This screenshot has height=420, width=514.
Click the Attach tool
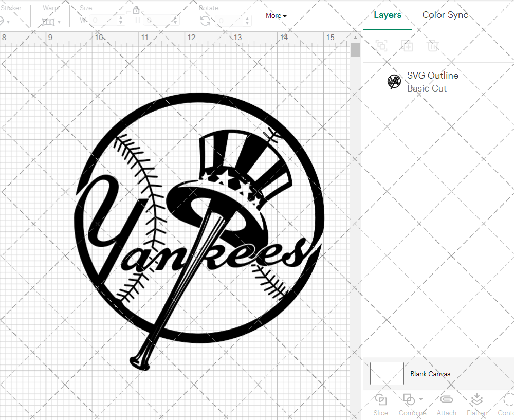pyautogui.click(x=446, y=405)
